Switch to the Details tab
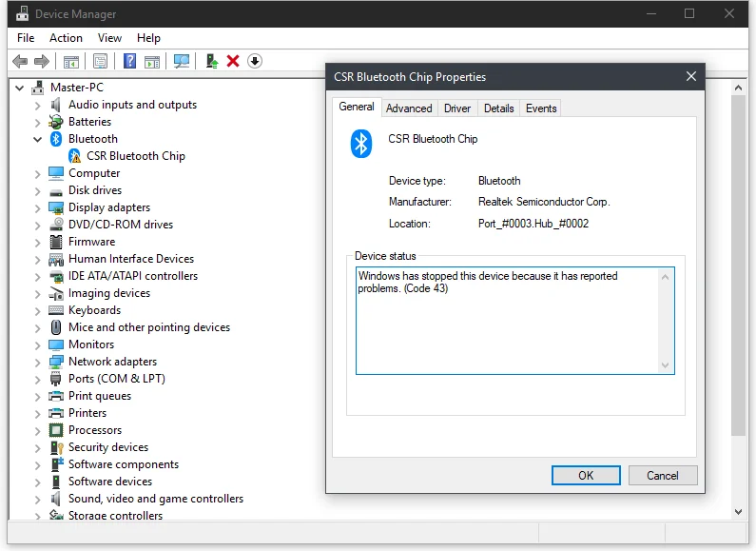 tap(498, 108)
